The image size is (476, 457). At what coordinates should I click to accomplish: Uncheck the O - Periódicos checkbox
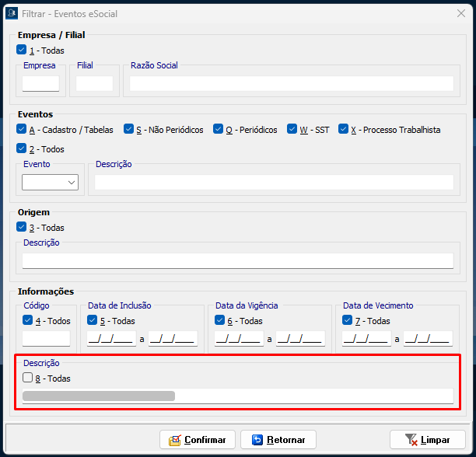pos(219,130)
